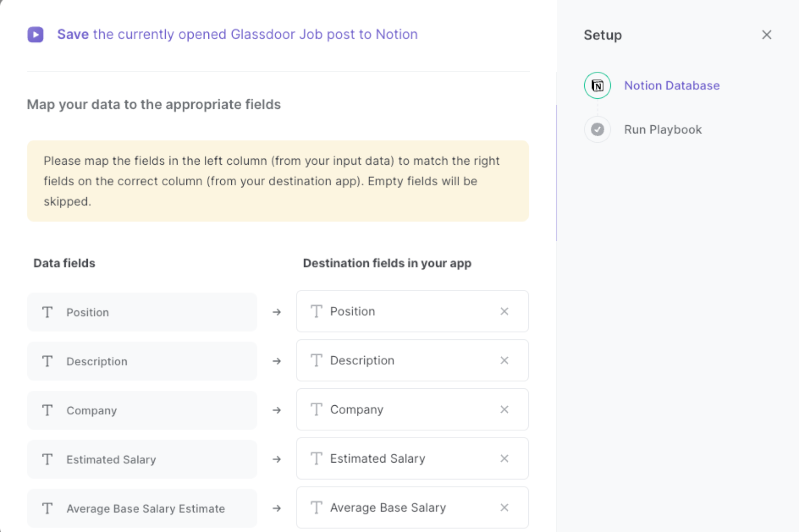Viewport: 799px width, 532px height.
Task: Click the Run Playbook checkmark icon
Action: tap(597, 129)
